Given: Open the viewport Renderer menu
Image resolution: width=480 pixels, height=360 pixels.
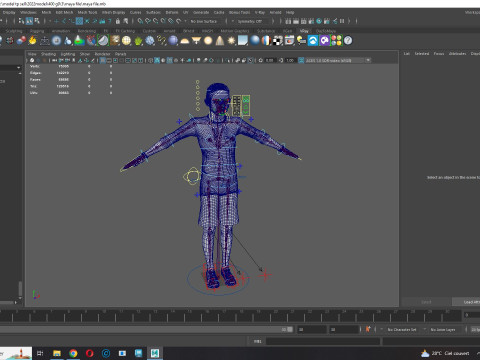Looking at the screenshot, I should 102,54.
